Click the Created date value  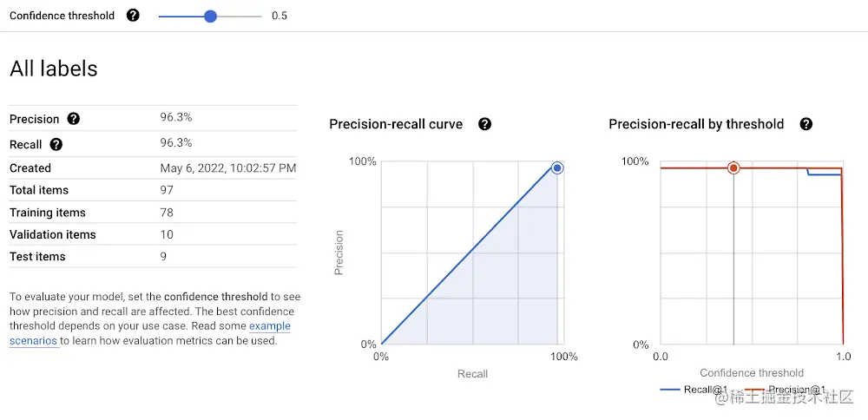(228, 167)
